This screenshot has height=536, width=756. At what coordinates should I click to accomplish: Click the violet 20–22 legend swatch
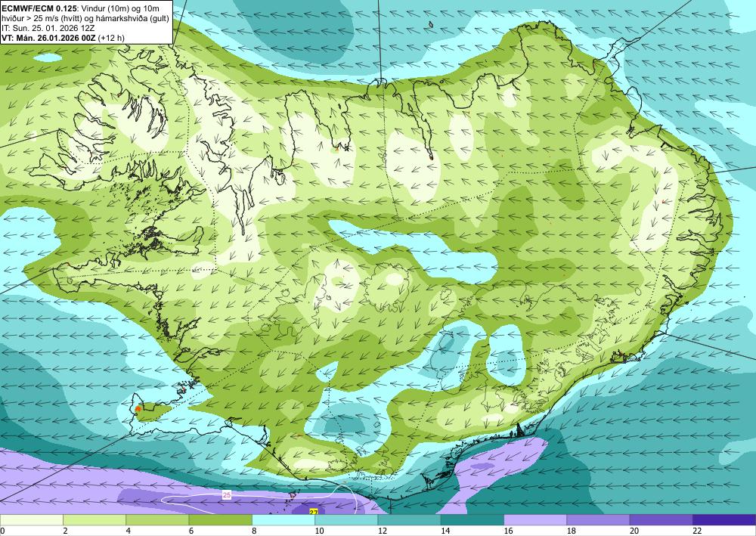point(661,520)
